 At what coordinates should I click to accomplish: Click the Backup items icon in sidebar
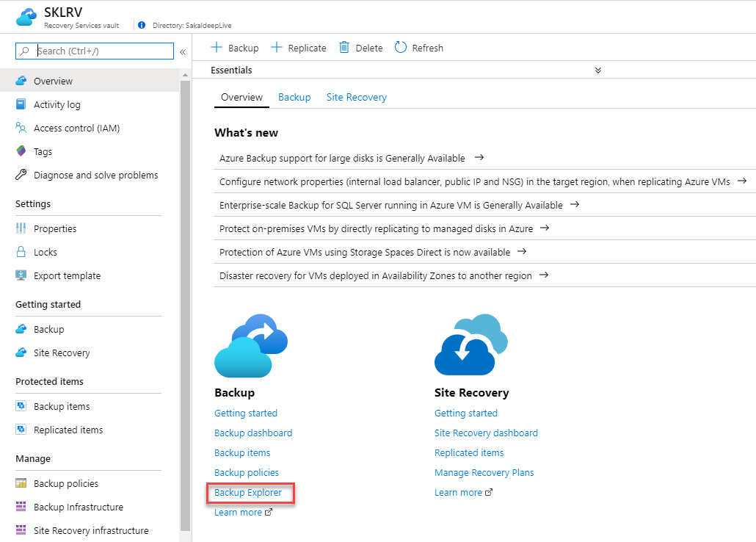tap(21, 406)
